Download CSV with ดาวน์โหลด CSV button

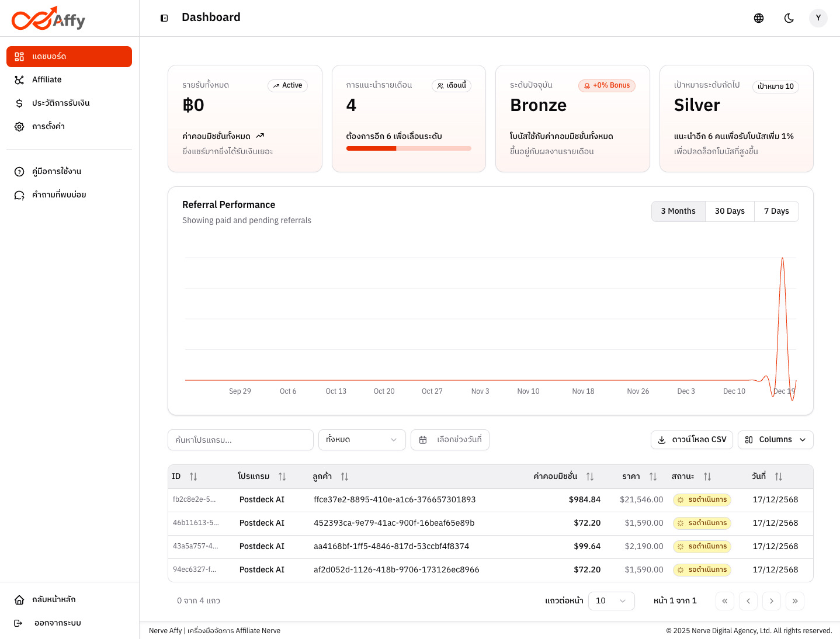[692, 440]
